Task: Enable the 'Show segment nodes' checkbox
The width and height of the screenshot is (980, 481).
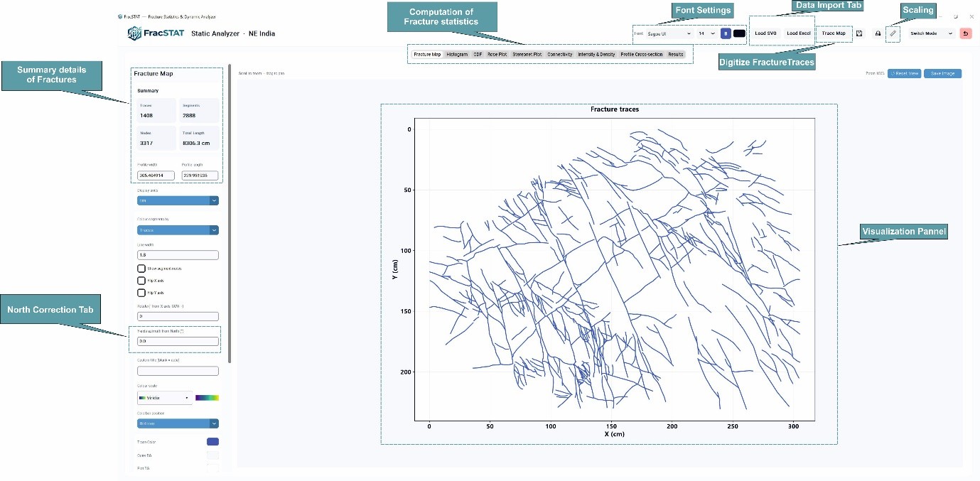Action: coord(141,269)
